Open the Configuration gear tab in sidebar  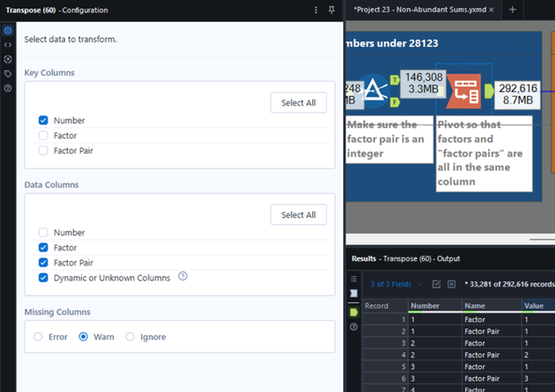[8, 31]
